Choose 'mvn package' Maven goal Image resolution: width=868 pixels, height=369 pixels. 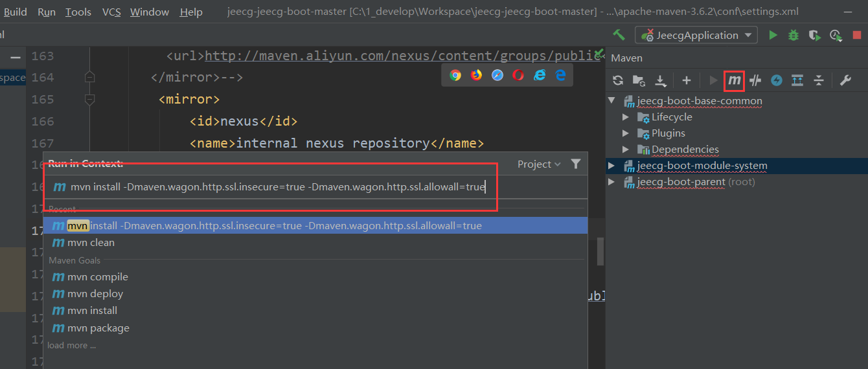315,328
